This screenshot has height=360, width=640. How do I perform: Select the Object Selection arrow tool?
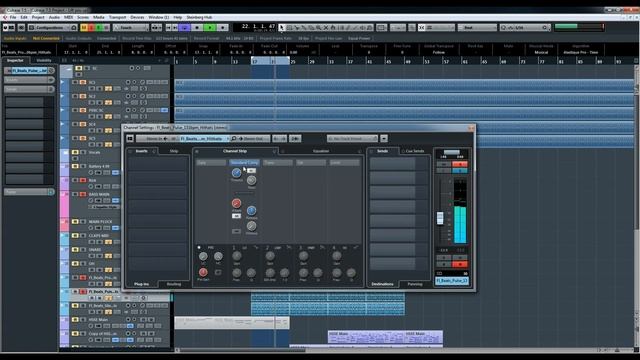282,27
